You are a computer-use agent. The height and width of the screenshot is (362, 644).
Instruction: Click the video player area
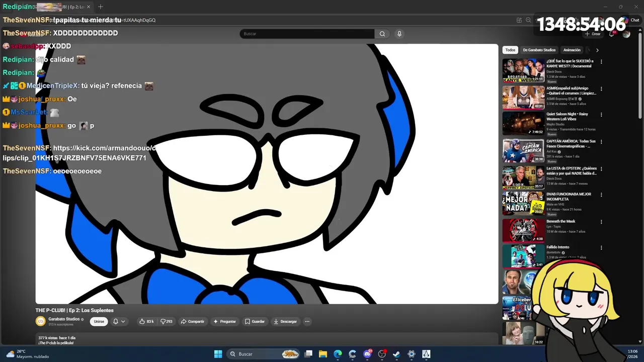pos(267,174)
